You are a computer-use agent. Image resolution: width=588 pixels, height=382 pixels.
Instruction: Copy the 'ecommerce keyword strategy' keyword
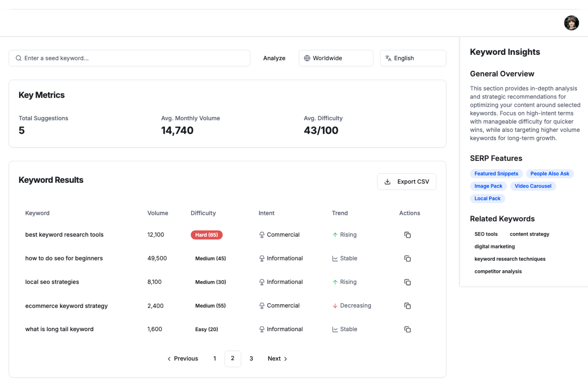click(407, 306)
